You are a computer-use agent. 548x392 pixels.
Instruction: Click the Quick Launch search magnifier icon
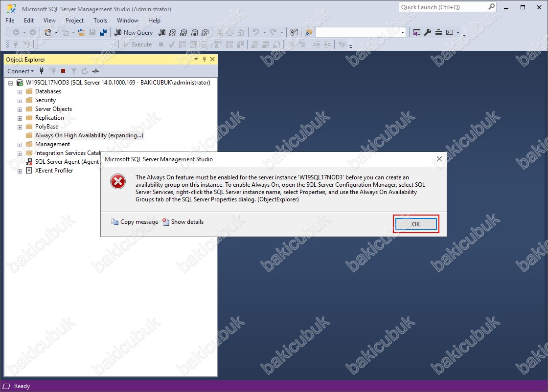click(491, 7)
